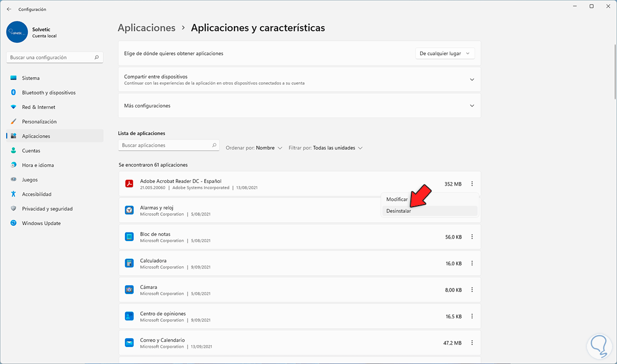Click the search magnifier in Buscar una configuración
Image resolution: width=617 pixels, height=364 pixels.
point(96,58)
